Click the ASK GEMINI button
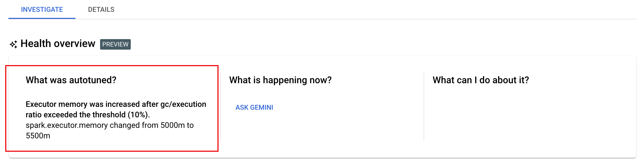 [x=254, y=107]
